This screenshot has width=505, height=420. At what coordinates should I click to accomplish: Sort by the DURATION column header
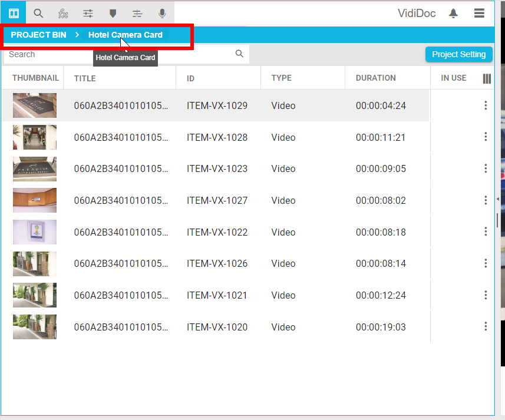pyautogui.click(x=376, y=78)
